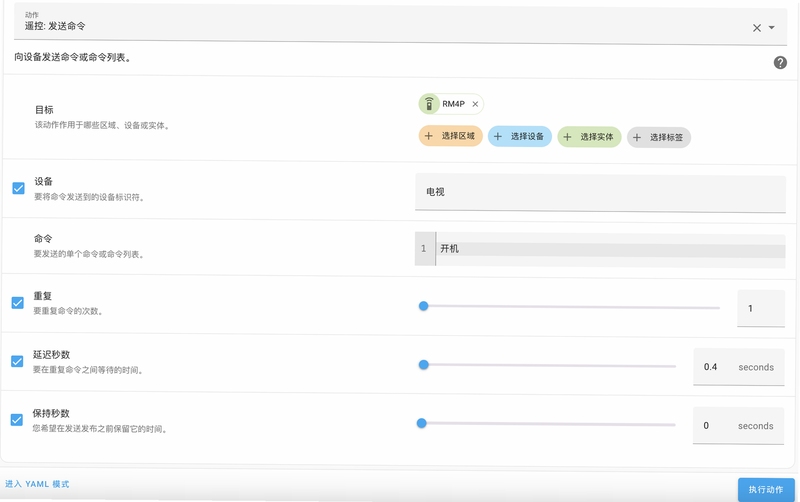
Task: Uncheck the 延迟秒数 checkbox
Action: coord(17,361)
